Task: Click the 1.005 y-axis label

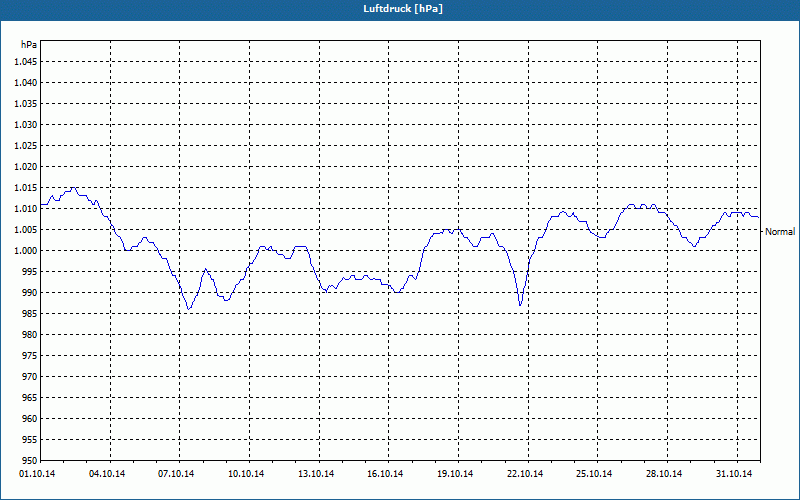Action: [x=26, y=230]
